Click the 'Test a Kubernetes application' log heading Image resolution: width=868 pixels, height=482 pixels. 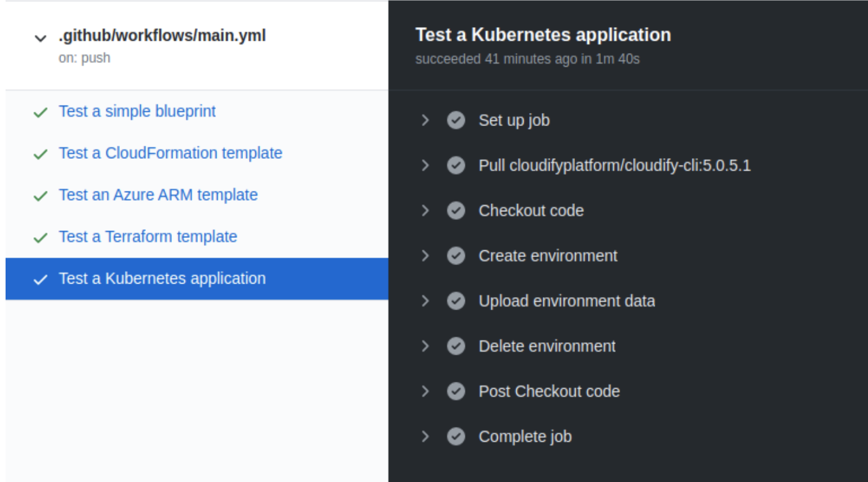(543, 35)
